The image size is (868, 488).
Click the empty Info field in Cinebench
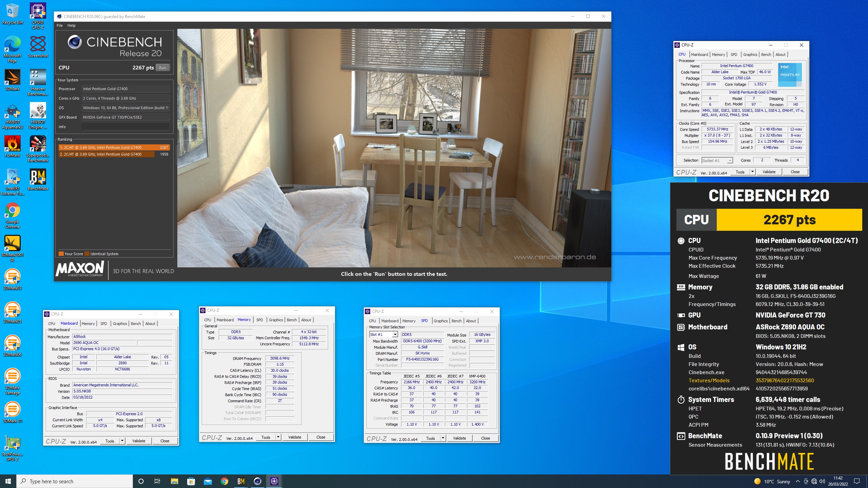[x=125, y=127]
